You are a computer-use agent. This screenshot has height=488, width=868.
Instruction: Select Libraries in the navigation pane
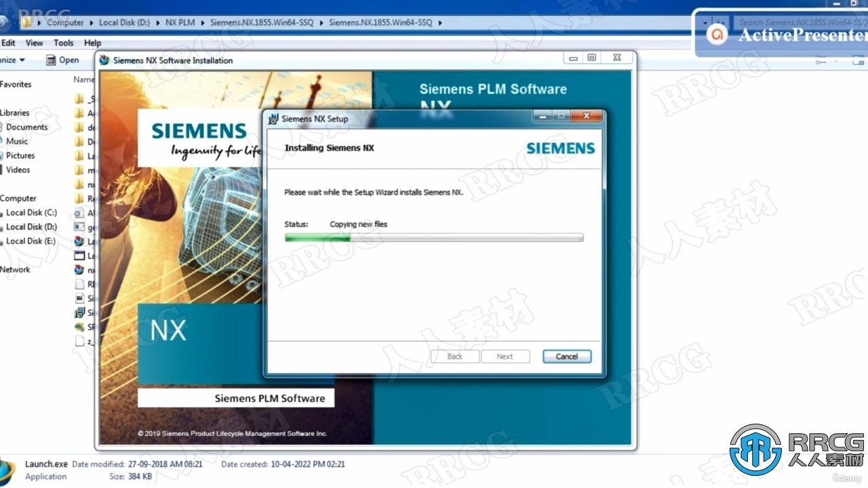(15, 113)
